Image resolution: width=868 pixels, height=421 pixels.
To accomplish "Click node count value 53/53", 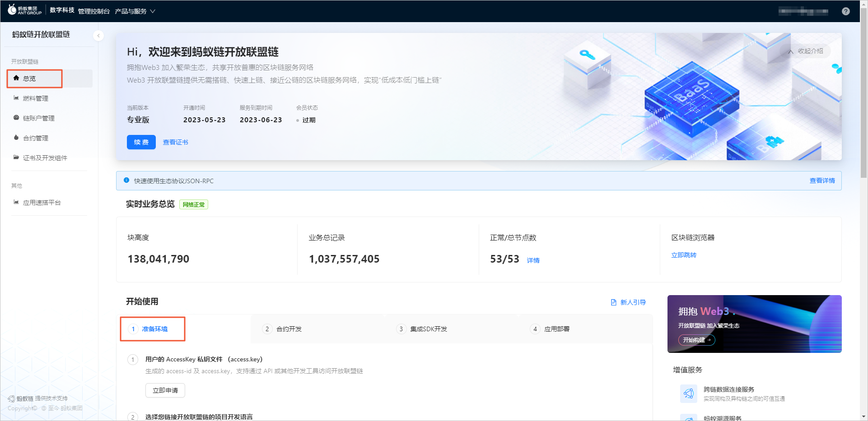I will (505, 259).
